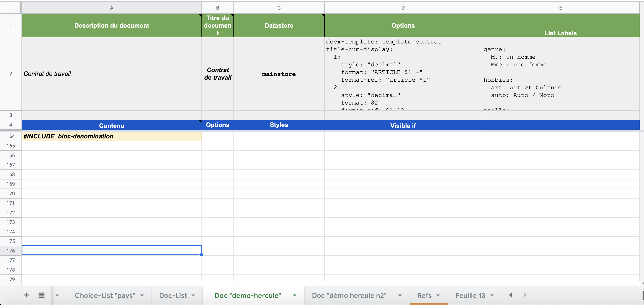
Task: Select row 178 header
Action: 11,270
